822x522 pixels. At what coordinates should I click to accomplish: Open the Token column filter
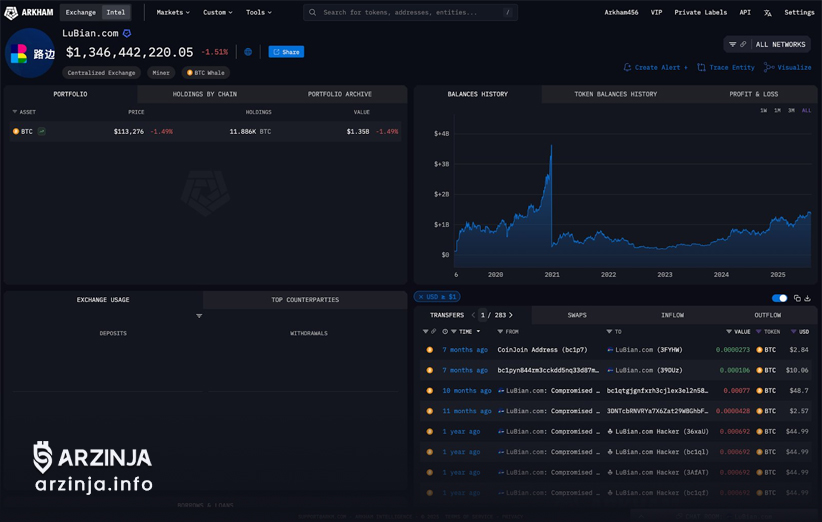(759, 332)
